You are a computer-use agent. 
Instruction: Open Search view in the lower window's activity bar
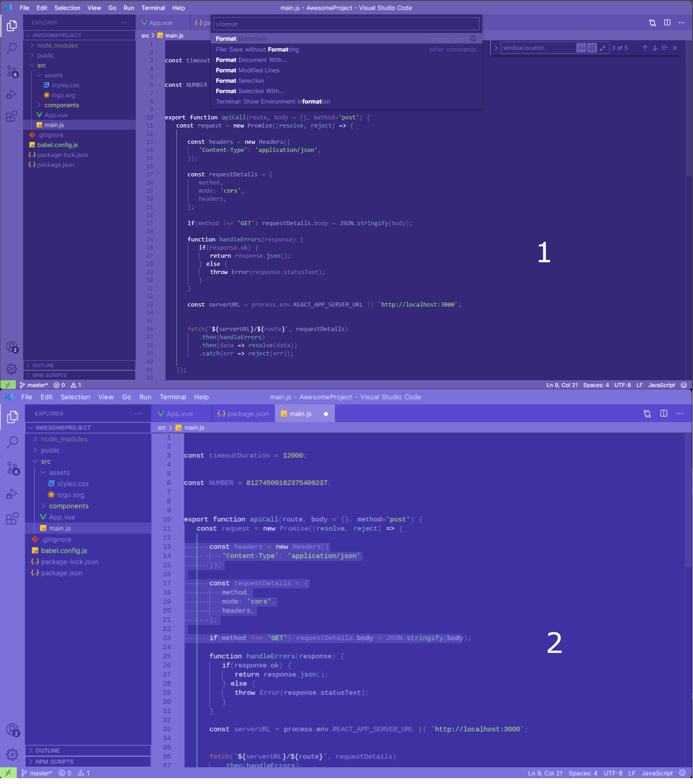(13, 442)
